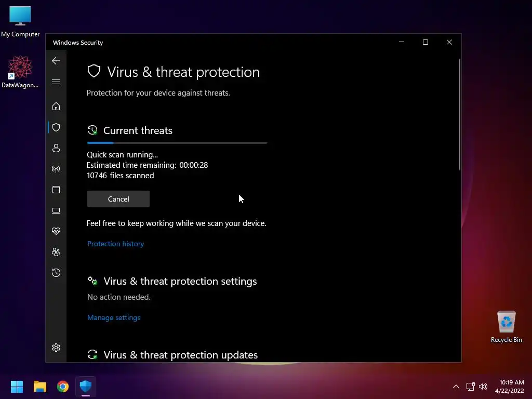Minimize the Windows Security window
Screen dimensions: 532x399
402,42
